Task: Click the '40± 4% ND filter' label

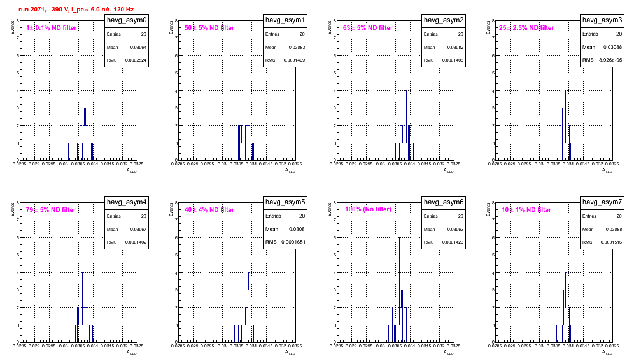Action: point(209,210)
